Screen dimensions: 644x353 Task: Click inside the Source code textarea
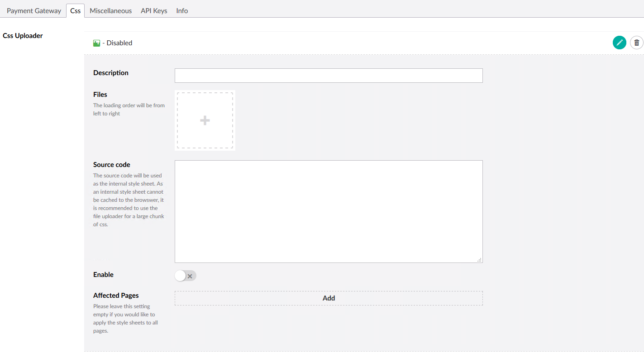pos(329,210)
